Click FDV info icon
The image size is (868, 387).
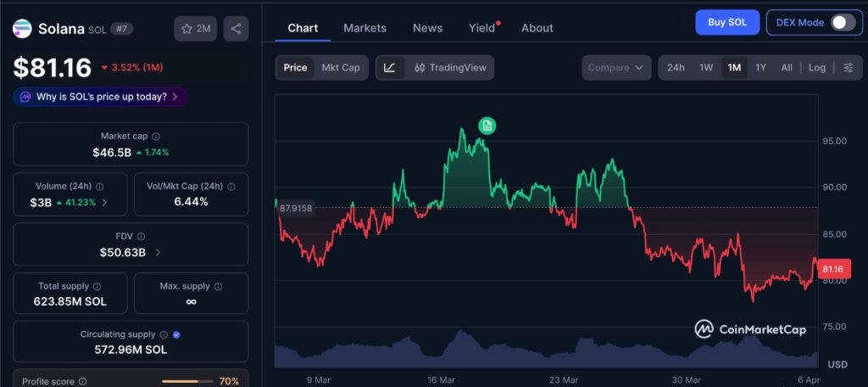pos(142,237)
